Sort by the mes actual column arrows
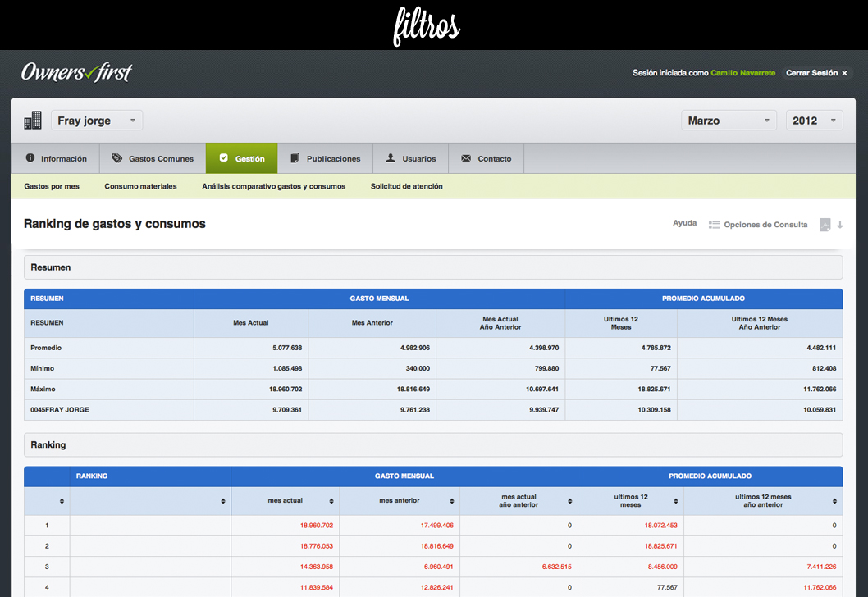Viewport: 868px width, 597px height. [x=331, y=501]
